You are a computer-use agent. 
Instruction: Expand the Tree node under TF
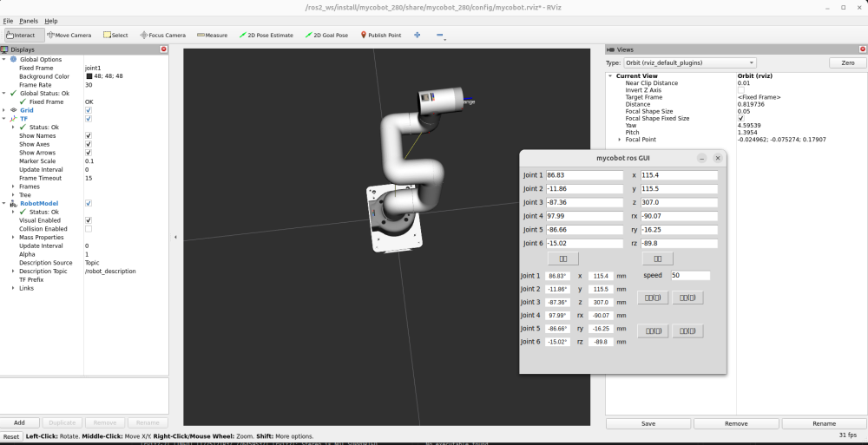13,195
